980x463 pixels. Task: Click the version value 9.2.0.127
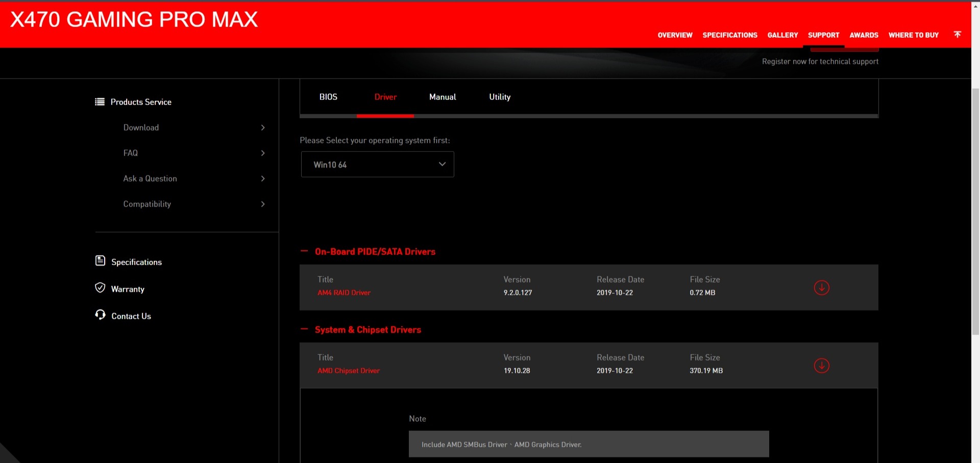(518, 293)
